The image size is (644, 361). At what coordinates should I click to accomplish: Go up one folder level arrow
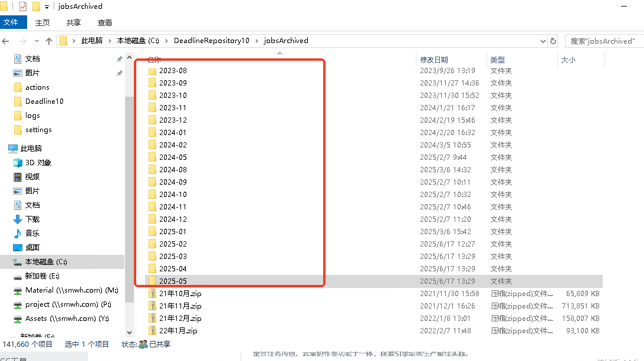pos(49,41)
